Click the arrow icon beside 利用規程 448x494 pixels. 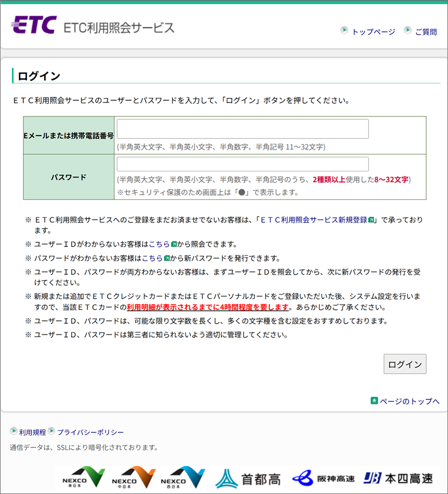(x=13, y=431)
